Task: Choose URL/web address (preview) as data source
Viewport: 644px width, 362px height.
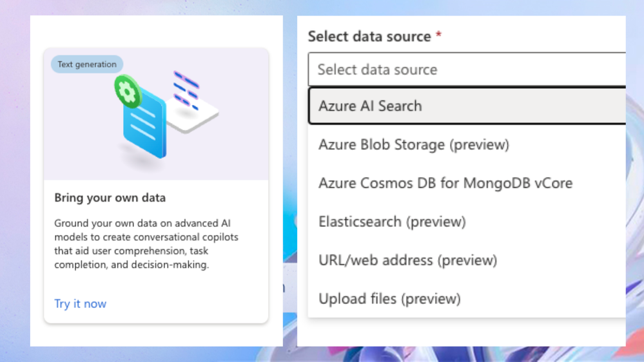Action: point(407,260)
